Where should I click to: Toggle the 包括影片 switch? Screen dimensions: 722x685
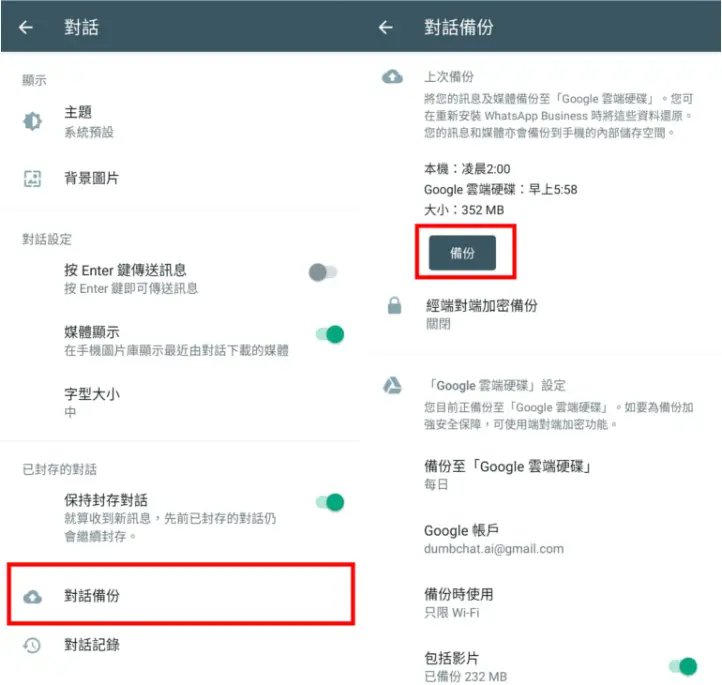(683, 666)
